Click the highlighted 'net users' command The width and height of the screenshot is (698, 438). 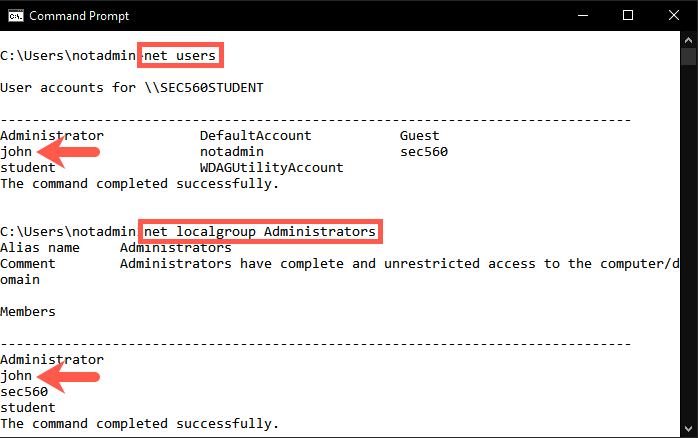click(180, 55)
